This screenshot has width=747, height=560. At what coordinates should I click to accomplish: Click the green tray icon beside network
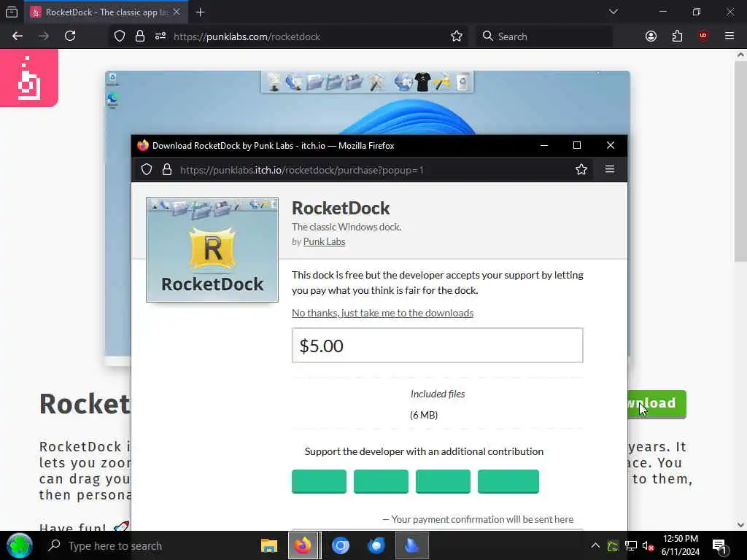[613, 546]
